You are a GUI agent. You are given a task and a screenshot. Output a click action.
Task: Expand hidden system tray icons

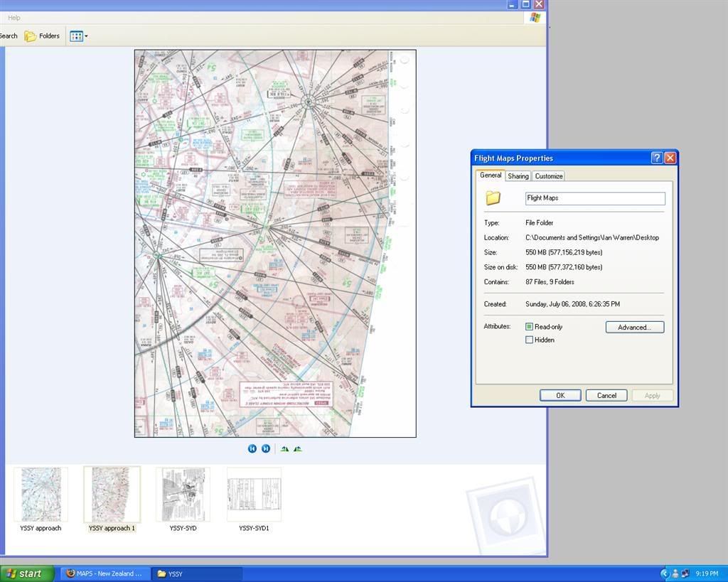point(665,573)
